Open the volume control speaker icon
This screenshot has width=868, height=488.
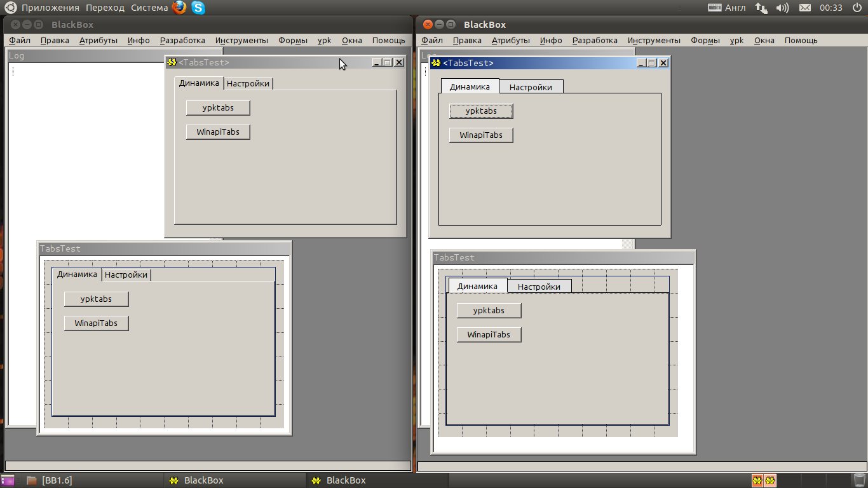(x=782, y=8)
